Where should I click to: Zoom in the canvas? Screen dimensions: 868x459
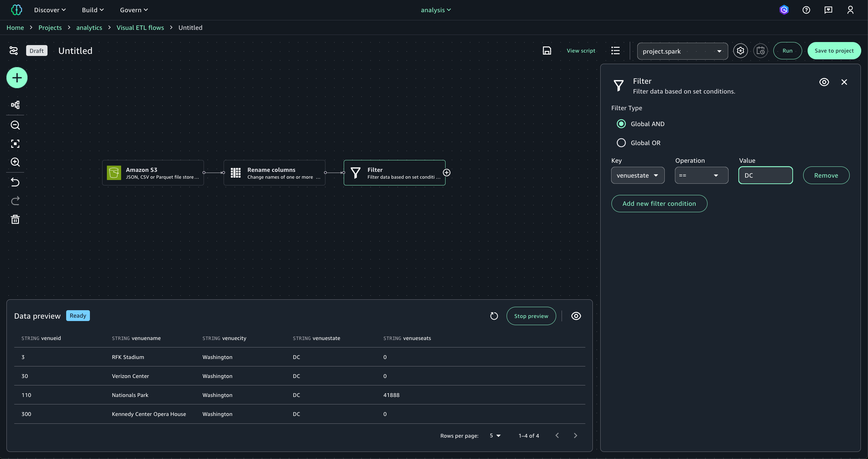tap(15, 162)
